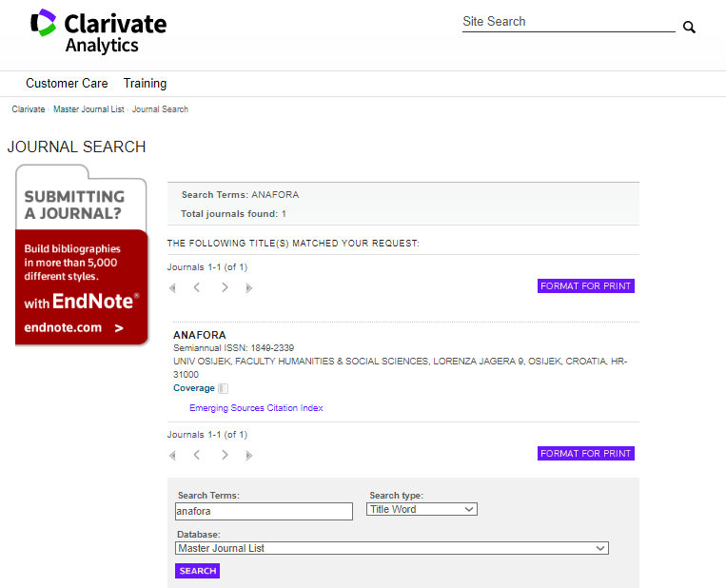Click the Total journals found: 1 text
726x588 pixels.
(233, 214)
